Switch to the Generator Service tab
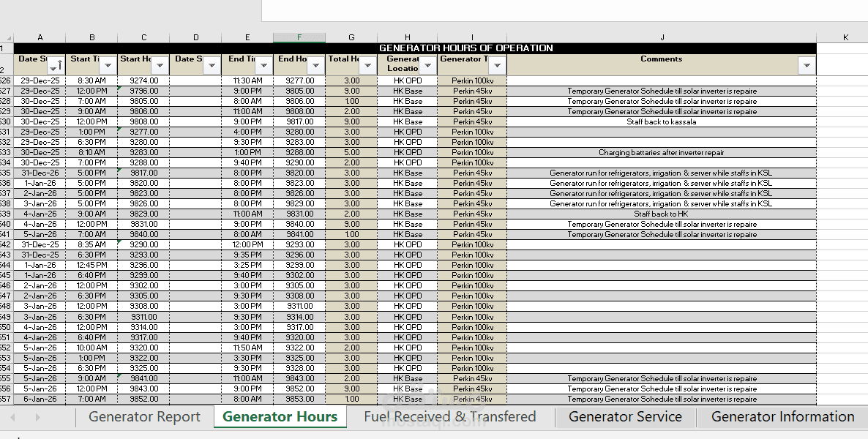The height and width of the screenshot is (439, 868). tap(626, 416)
